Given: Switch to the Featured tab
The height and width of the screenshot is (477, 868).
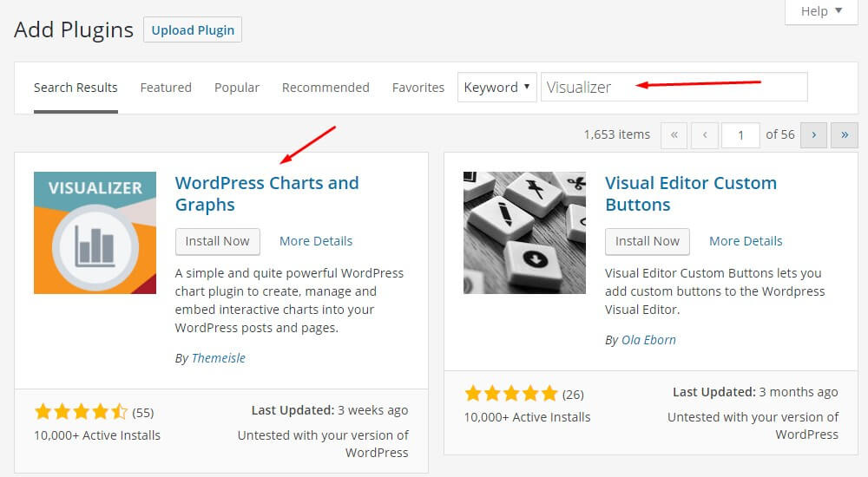Looking at the screenshot, I should [166, 88].
